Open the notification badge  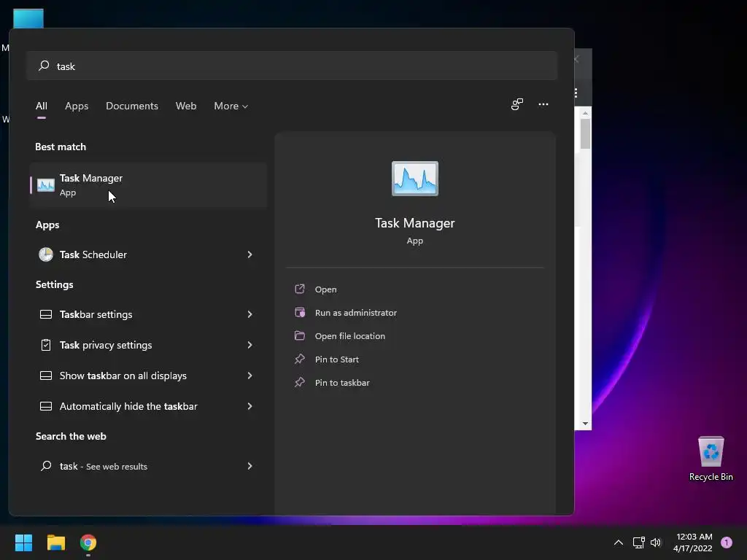click(x=727, y=542)
